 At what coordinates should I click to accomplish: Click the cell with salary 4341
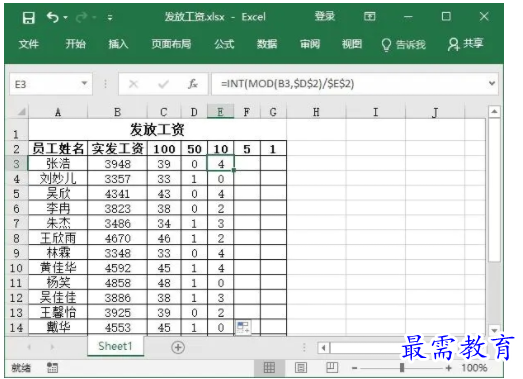(x=117, y=194)
